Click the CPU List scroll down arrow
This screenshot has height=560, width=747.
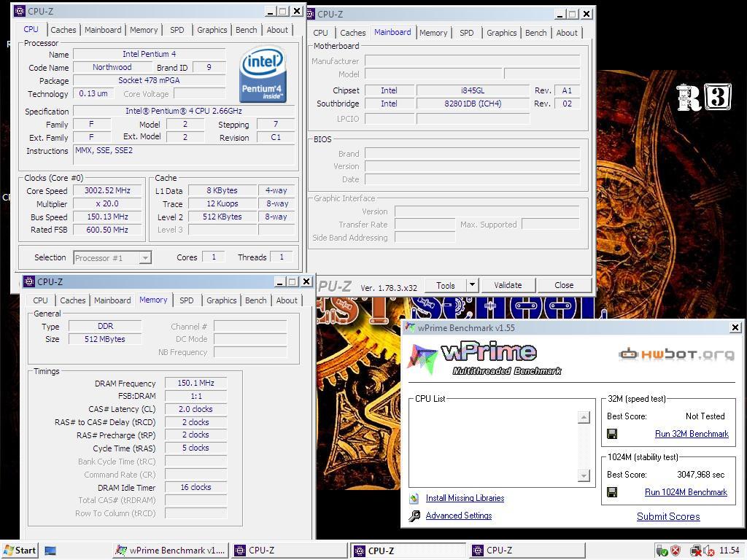click(x=584, y=475)
